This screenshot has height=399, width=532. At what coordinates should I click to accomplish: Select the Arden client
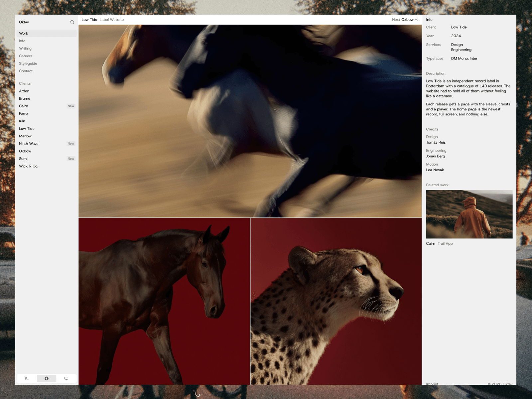[47, 91]
